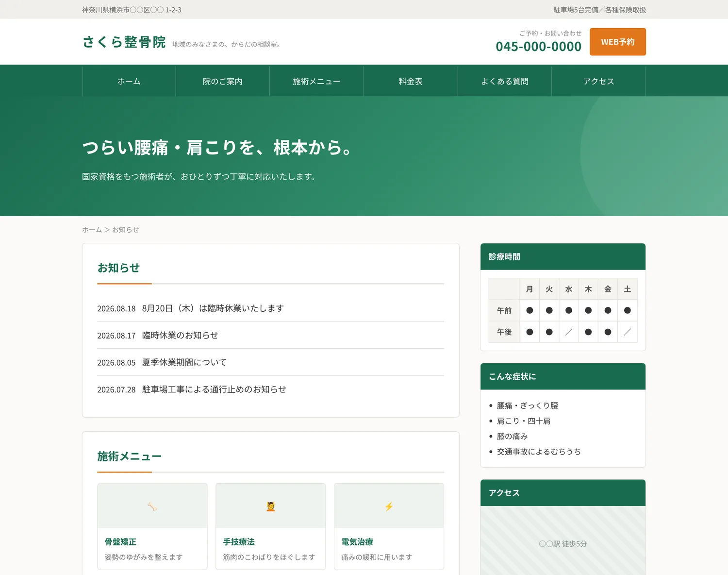This screenshot has width=728, height=575.
Task: Click the お知らせ section heading
Action: pyautogui.click(x=118, y=268)
